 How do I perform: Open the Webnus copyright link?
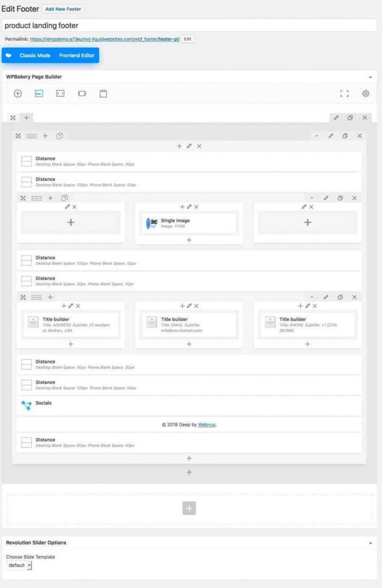point(207,425)
